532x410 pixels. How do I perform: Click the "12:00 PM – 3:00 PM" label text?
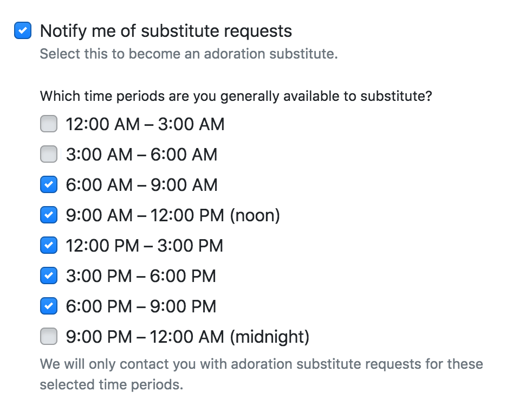pos(144,246)
